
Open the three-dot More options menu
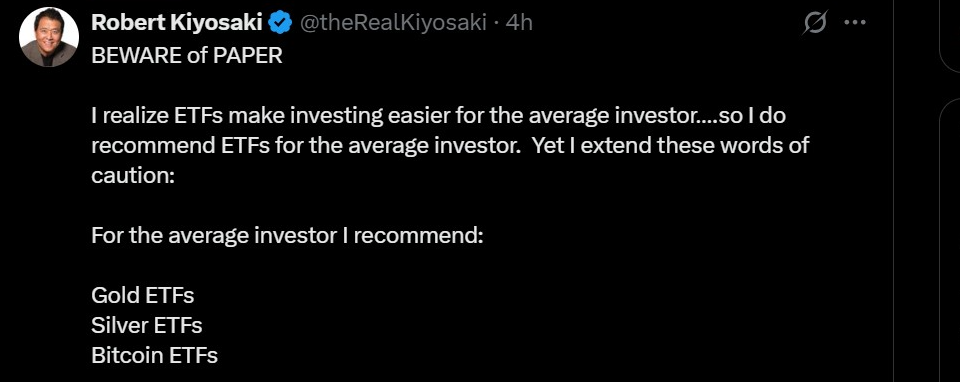tap(855, 23)
